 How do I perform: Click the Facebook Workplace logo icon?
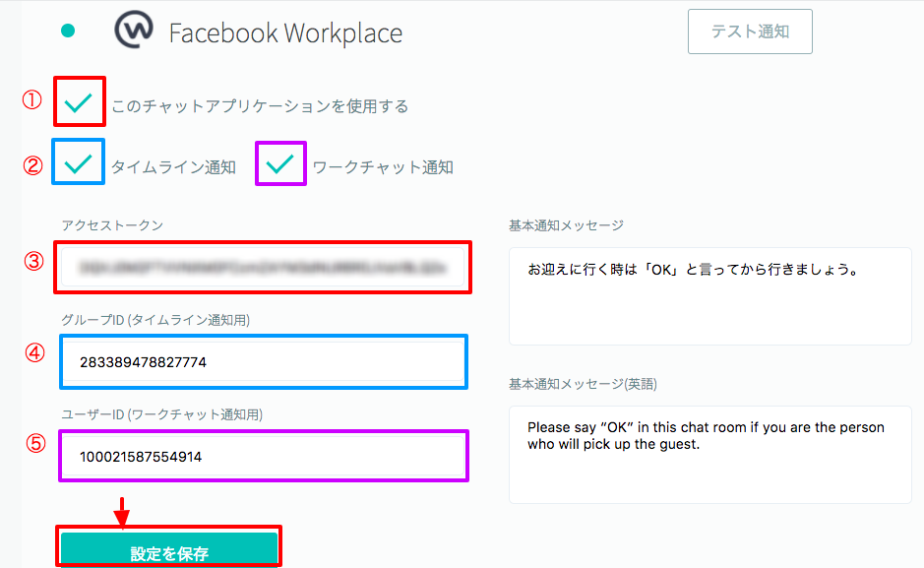[135, 31]
